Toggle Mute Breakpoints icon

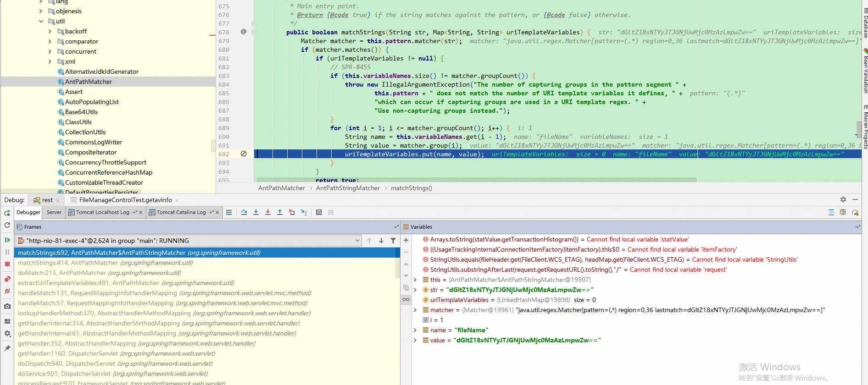coord(7,291)
